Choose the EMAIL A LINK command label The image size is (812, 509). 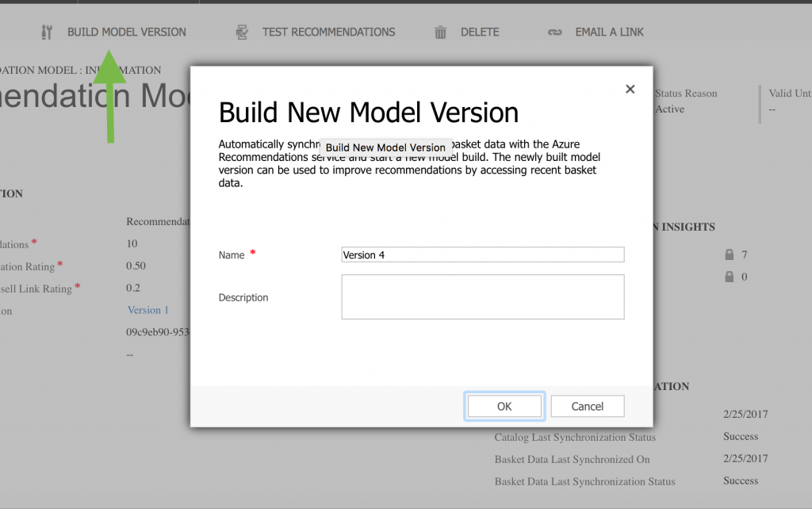point(609,33)
